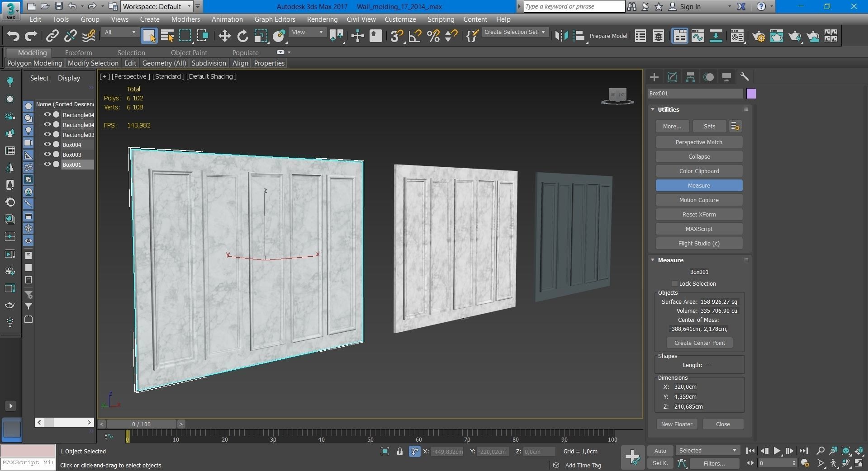Open Create Selection Set dropdown
868x471 pixels.
(515, 32)
